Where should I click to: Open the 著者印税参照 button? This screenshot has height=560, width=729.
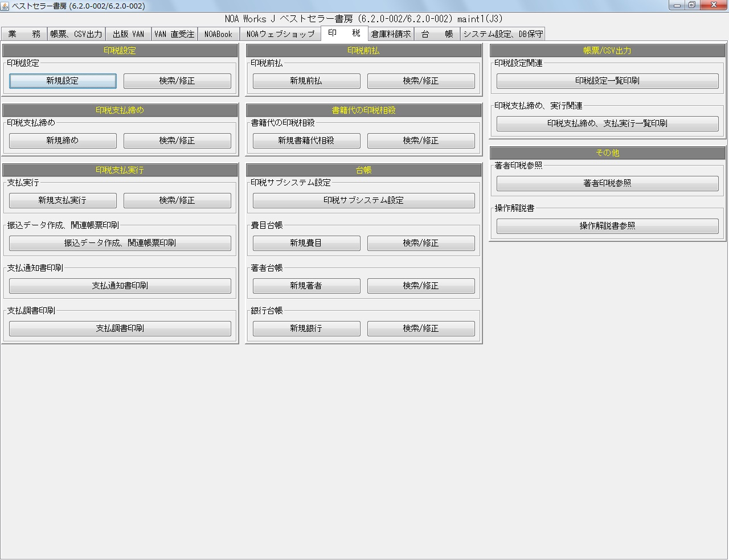(607, 183)
